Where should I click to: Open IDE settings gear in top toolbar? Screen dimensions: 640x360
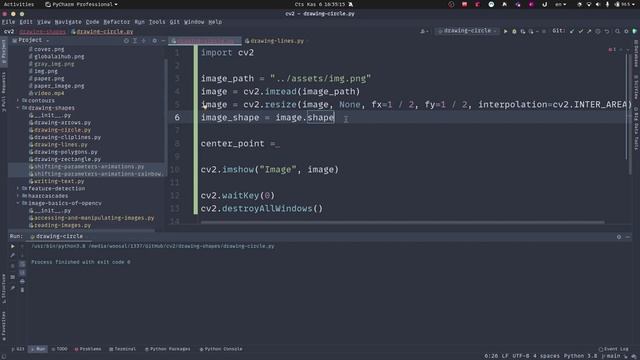click(626, 31)
